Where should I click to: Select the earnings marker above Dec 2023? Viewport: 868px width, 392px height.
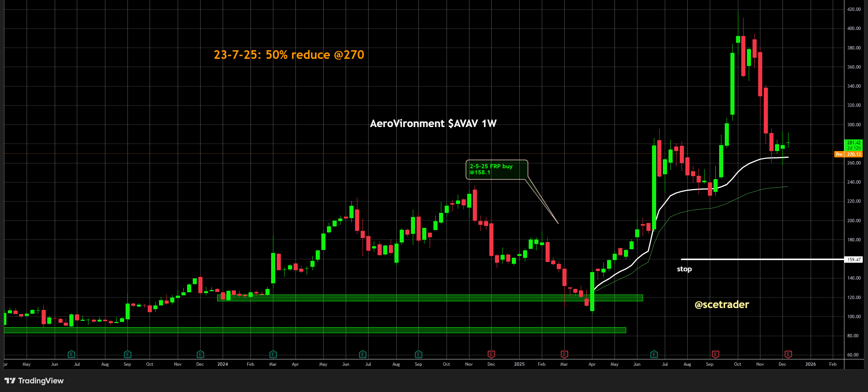200,354
